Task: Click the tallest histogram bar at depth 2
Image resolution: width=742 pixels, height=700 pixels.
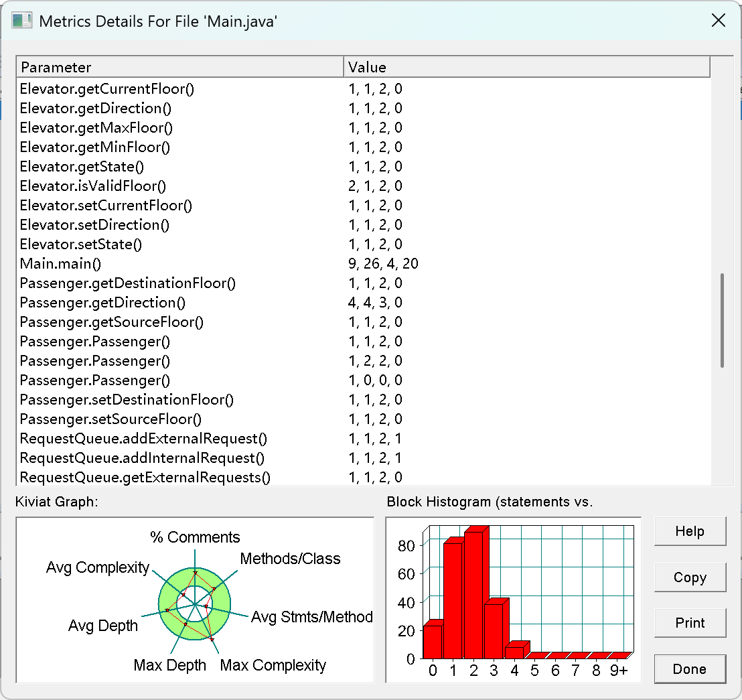Action: [x=474, y=594]
